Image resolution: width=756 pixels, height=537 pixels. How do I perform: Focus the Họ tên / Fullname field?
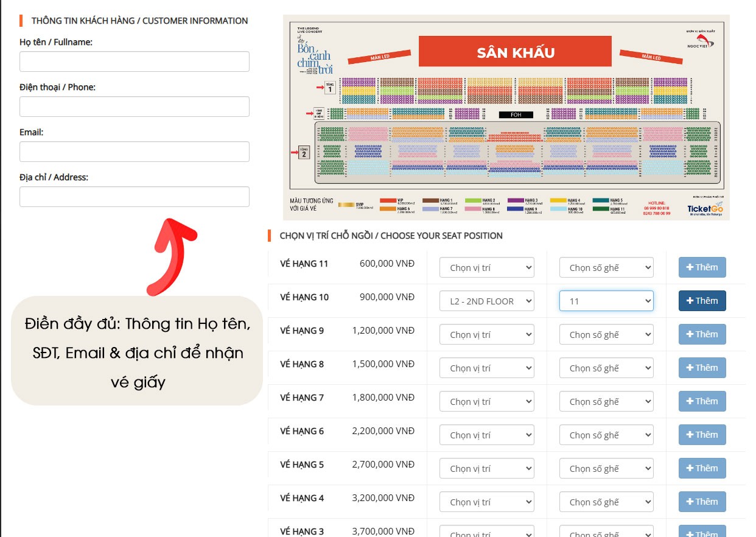(135, 61)
